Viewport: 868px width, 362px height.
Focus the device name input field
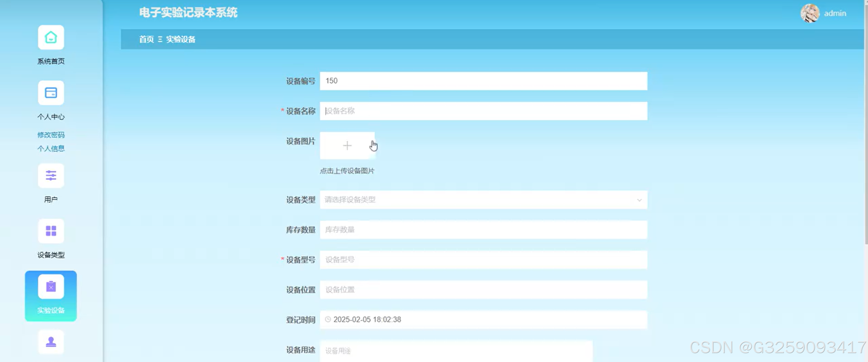coord(483,111)
